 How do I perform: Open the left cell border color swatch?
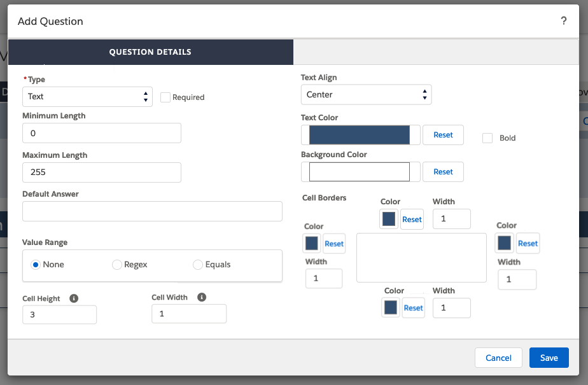312,243
